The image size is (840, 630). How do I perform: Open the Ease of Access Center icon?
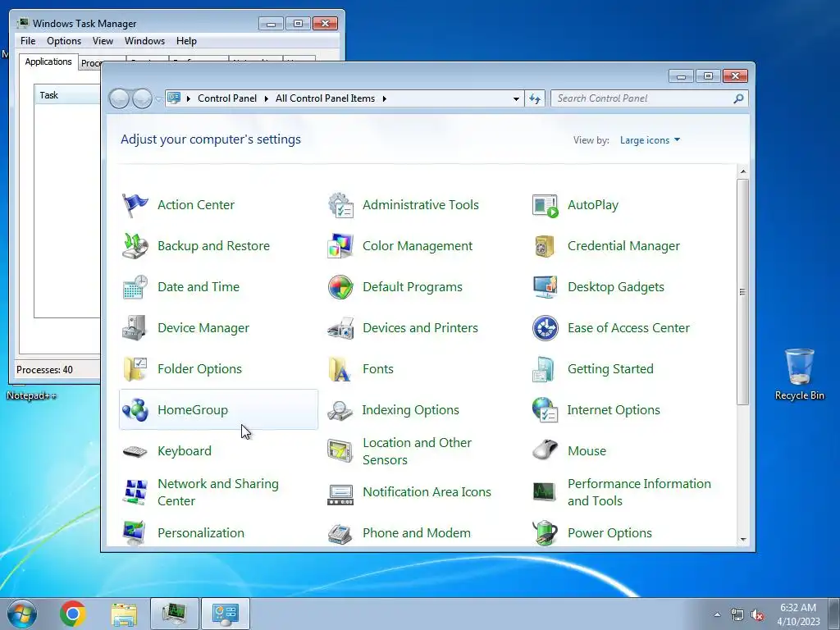pos(546,328)
